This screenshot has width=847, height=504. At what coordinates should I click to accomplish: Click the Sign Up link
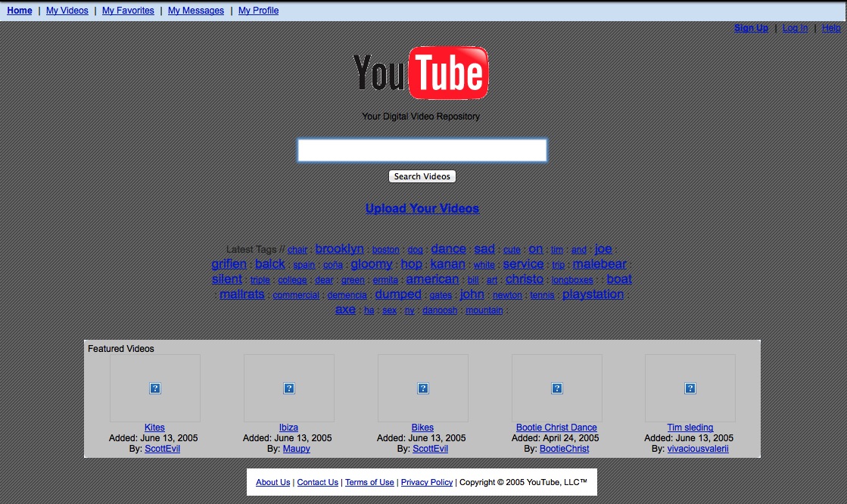(x=751, y=28)
